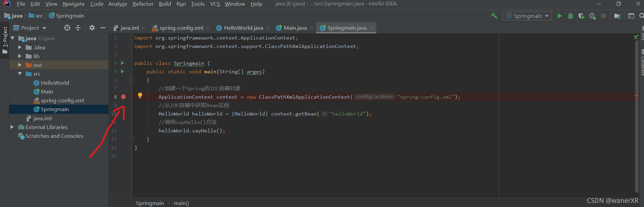The image size is (644, 207).
Task: Click the Springmain breadcrumb at editor bottom
Action: (150, 203)
